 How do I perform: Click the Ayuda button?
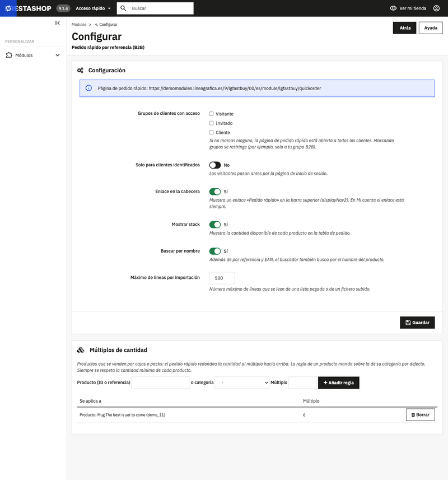[x=431, y=28]
